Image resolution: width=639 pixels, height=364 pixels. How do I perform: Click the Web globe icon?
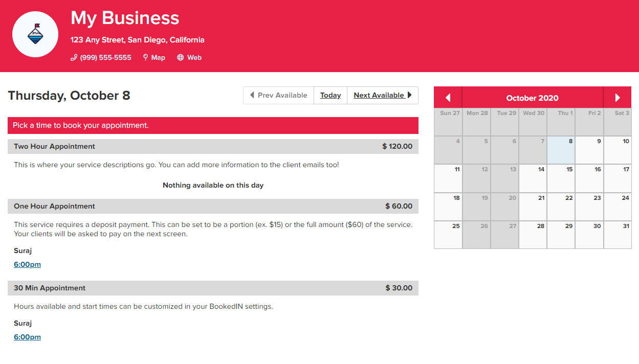(x=180, y=58)
